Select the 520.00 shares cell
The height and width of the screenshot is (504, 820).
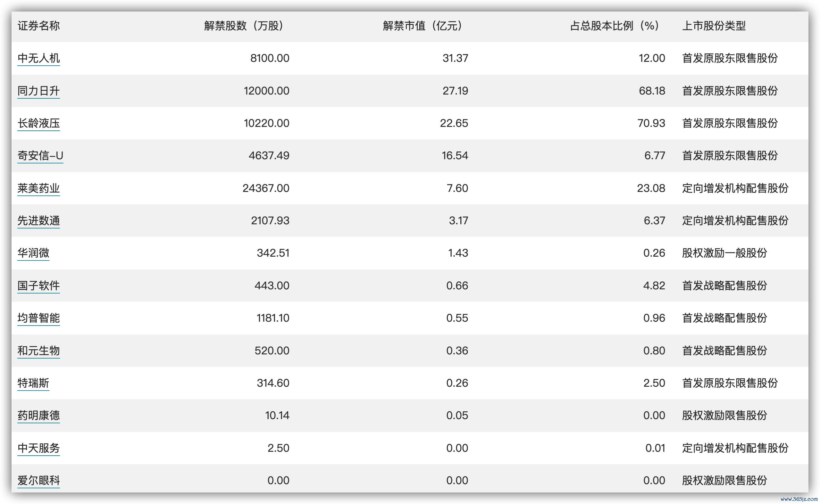[272, 351]
